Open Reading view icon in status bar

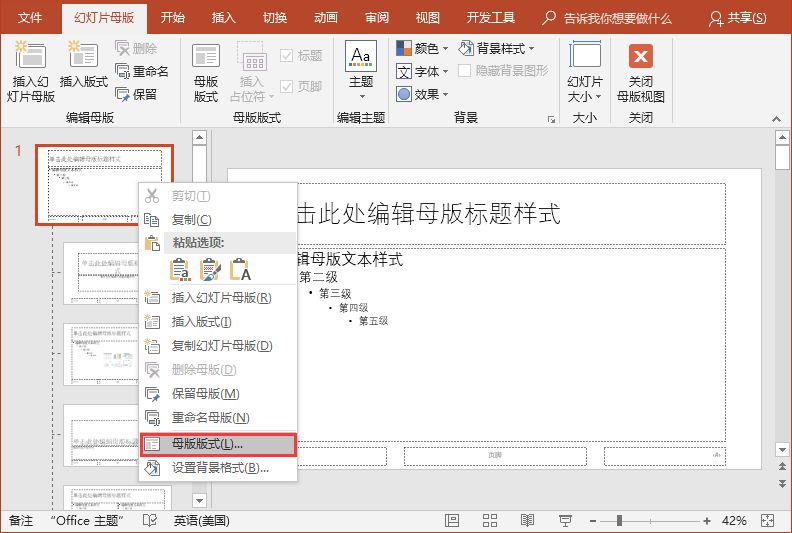527,520
